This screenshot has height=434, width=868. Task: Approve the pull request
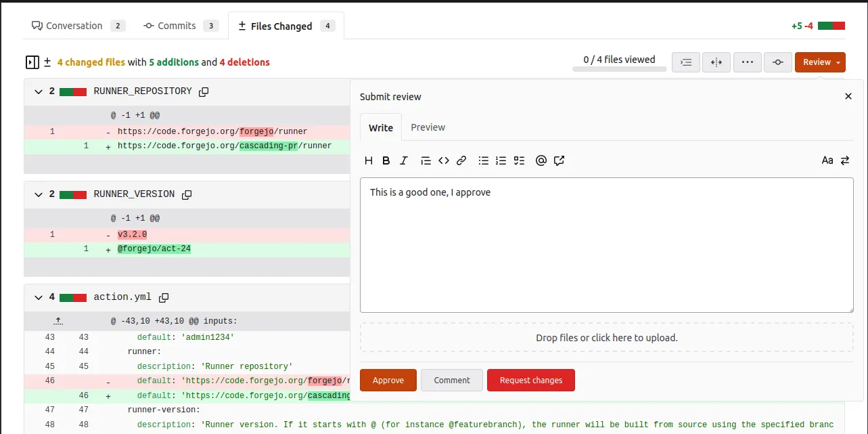(388, 380)
